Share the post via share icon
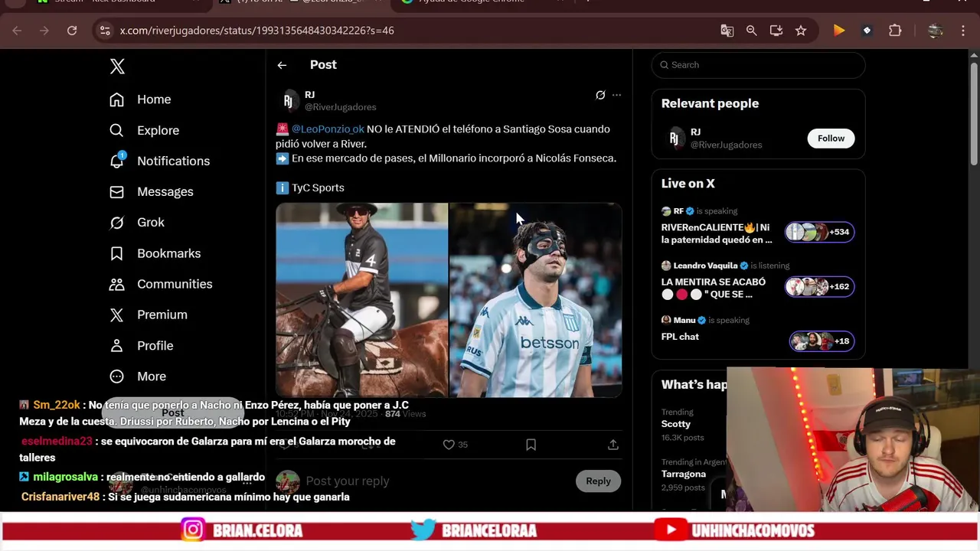 (612, 445)
